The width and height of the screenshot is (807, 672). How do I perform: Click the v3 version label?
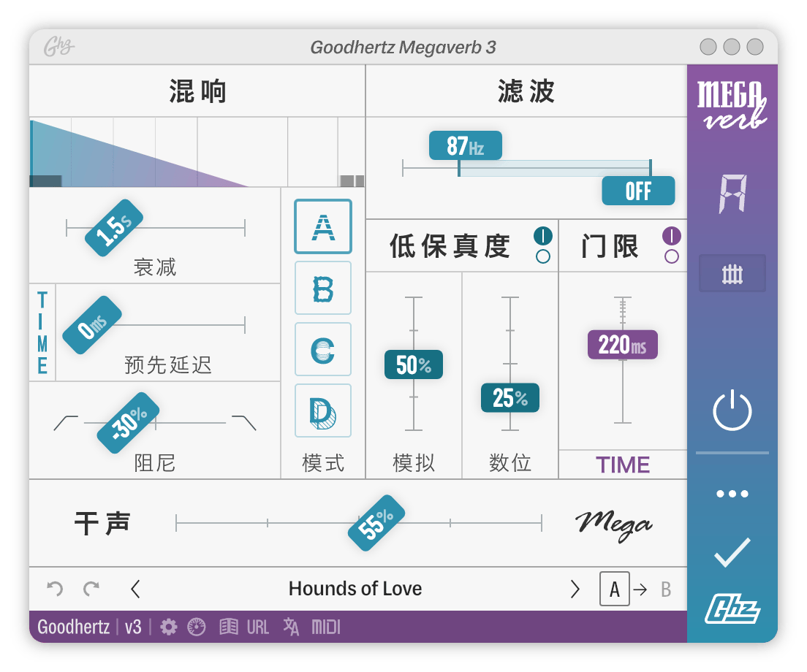(133, 627)
